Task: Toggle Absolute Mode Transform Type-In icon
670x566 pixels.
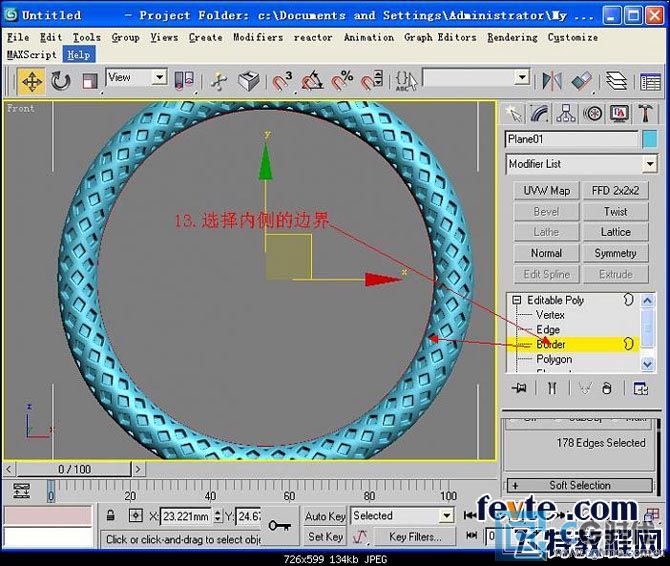Action: point(135,515)
